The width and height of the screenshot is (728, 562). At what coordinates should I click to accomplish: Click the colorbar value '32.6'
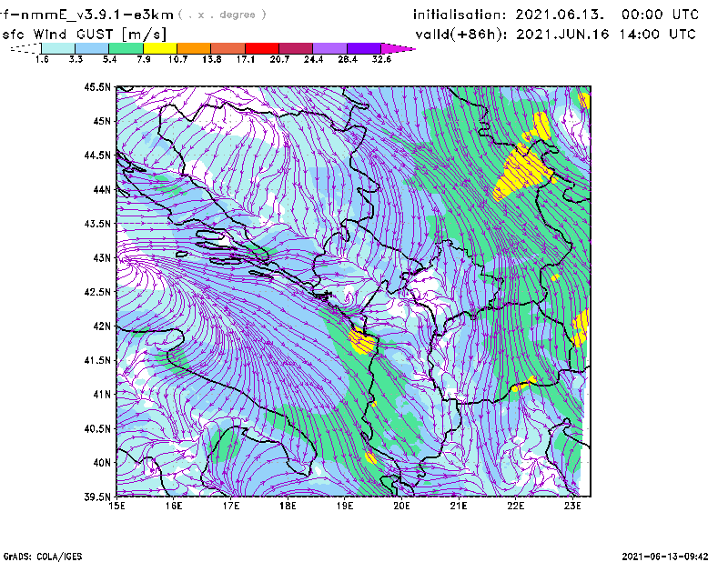tap(381, 59)
